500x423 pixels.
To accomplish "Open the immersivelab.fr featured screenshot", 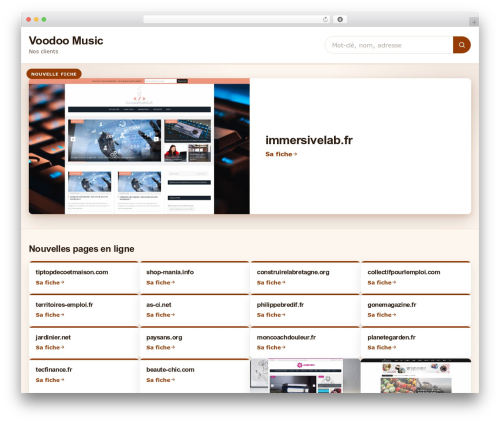I will [139, 146].
